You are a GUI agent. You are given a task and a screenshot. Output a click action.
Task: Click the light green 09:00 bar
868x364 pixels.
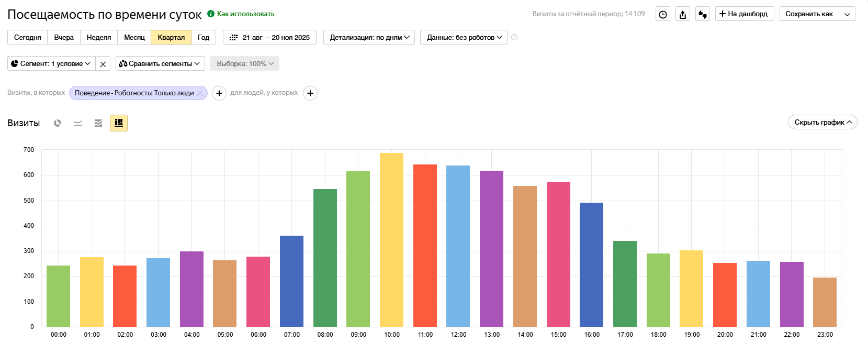click(x=358, y=249)
